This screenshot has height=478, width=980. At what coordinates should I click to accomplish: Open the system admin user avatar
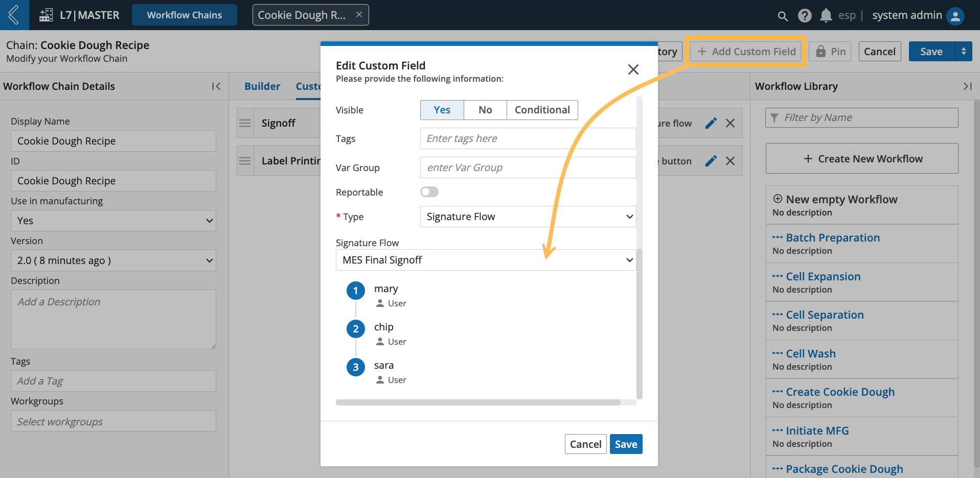pyautogui.click(x=955, y=16)
